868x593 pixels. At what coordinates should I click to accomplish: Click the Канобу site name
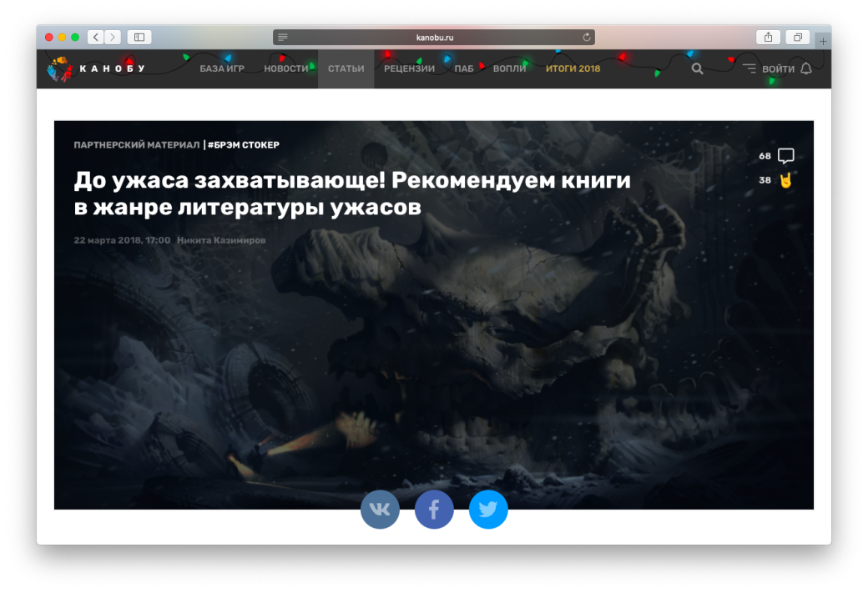[113, 68]
